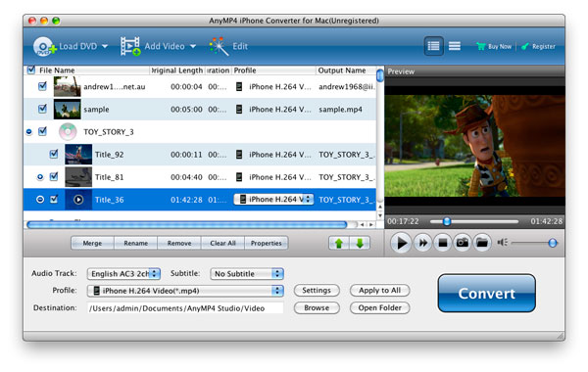Viewport: 588px width, 372px height.
Task: Uncheck the andrew1....net.au file checkbox
Action: click(x=42, y=86)
